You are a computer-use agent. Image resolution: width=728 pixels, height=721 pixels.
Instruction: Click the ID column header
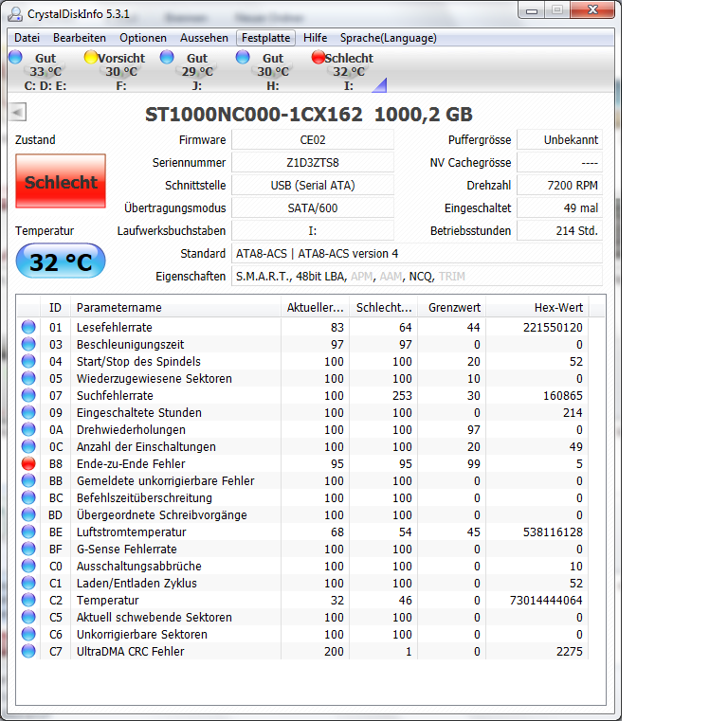55,307
